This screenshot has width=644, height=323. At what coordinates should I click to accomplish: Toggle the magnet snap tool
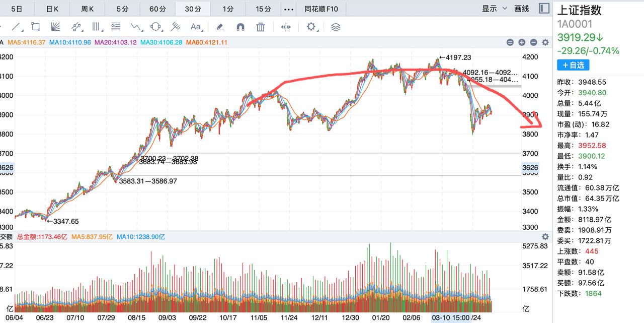tap(240, 27)
